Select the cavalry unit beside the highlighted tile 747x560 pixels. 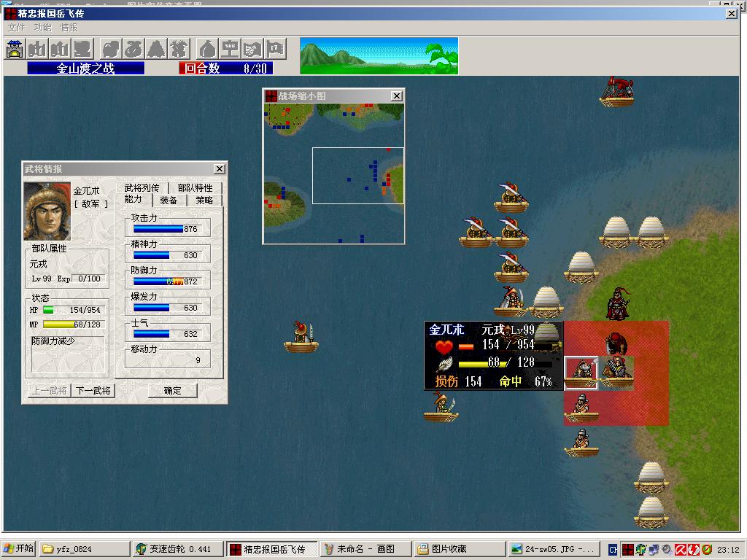[616, 373]
